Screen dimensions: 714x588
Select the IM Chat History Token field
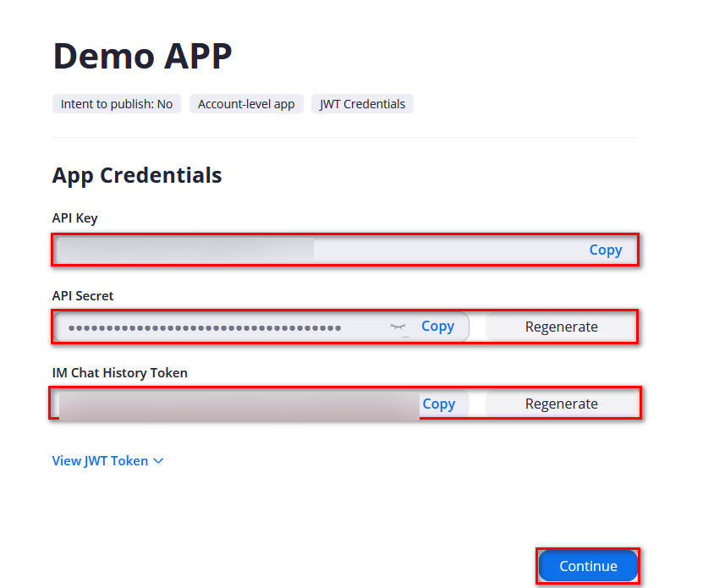[x=260, y=404]
